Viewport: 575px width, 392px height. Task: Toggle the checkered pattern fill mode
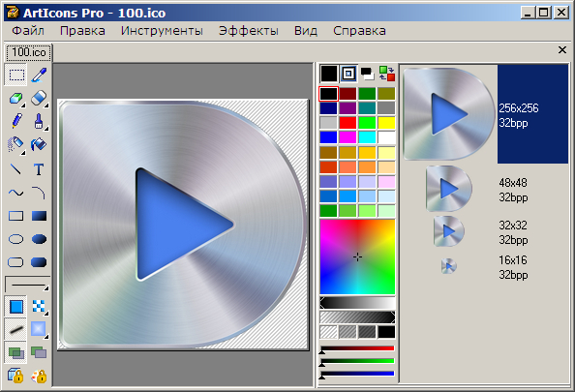pos(39,306)
